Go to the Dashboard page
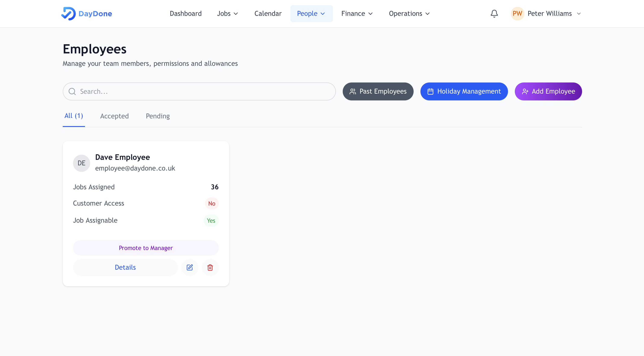644x356 pixels. point(186,13)
